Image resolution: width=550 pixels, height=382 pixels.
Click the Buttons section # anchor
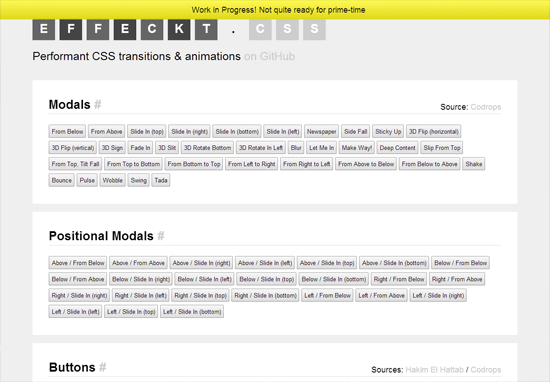pyautogui.click(x=102, y=367)
